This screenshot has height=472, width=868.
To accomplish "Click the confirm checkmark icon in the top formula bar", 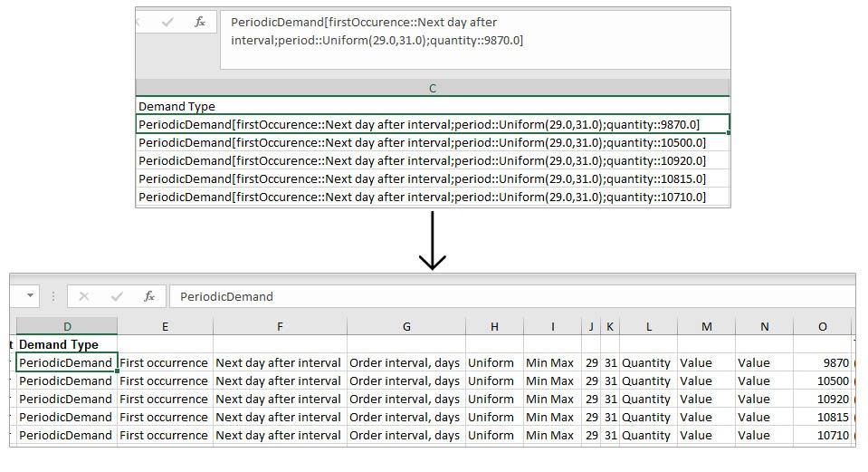I will [x=167, y=22].
